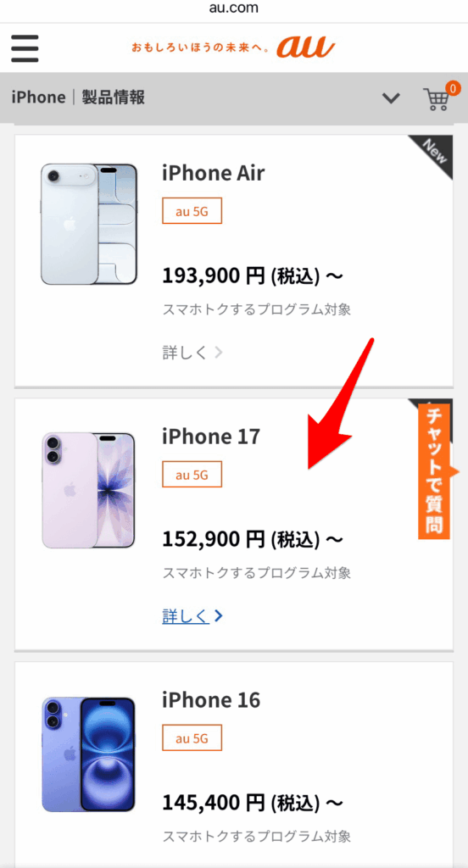Click 詳しく link under iPhone Air
This screenshot has height=868, width=468.
click(x=186, y=352)
